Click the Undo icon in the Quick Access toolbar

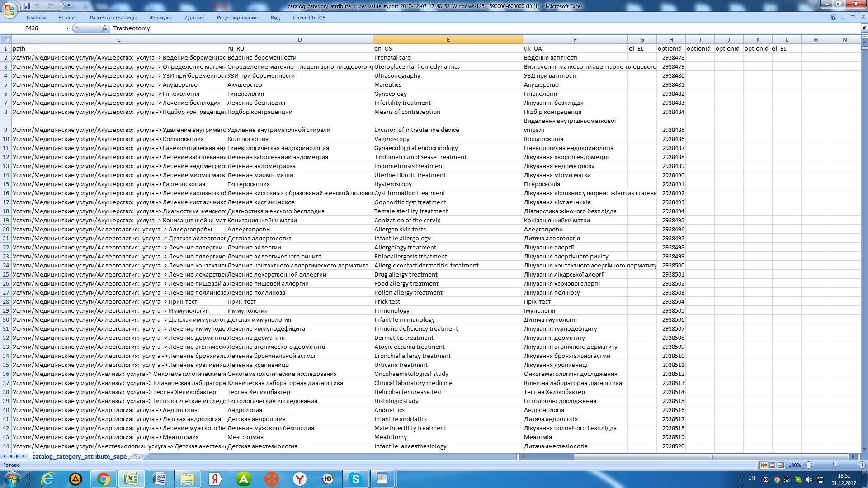(x=37, y=6)
